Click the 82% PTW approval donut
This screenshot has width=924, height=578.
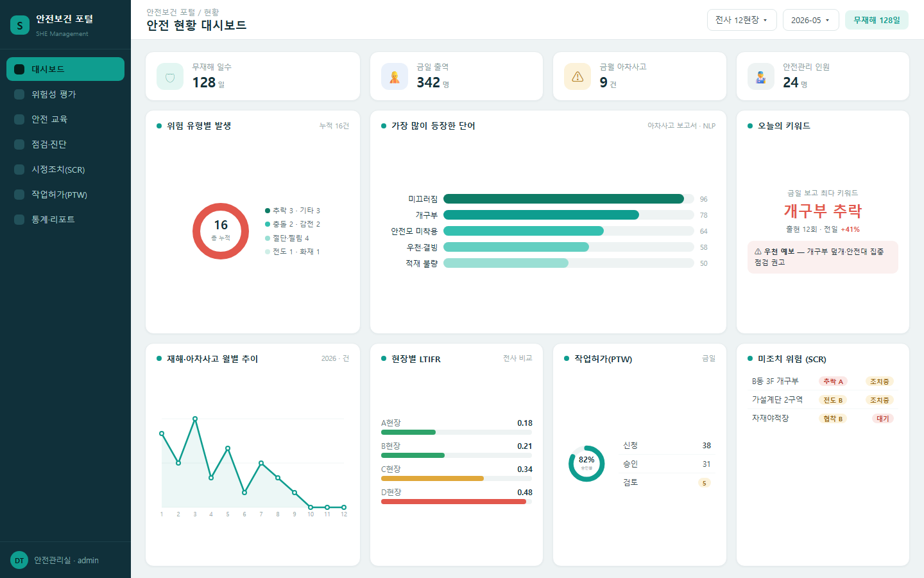pos(586,464)
